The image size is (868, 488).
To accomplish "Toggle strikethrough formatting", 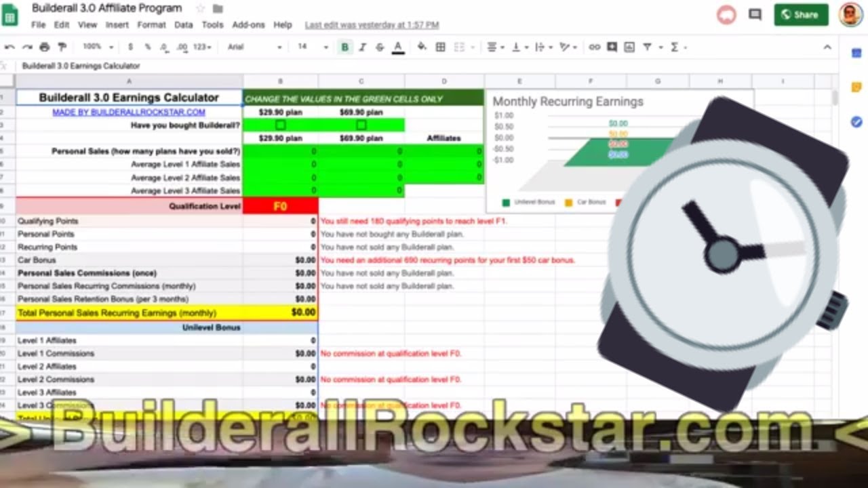I will (380, 47).
